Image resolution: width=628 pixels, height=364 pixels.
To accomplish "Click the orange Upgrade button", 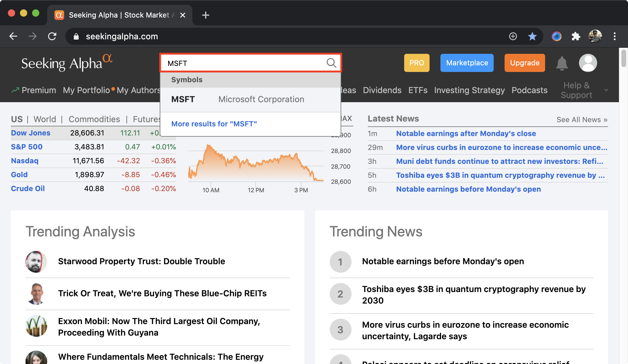I will [525, 63].
